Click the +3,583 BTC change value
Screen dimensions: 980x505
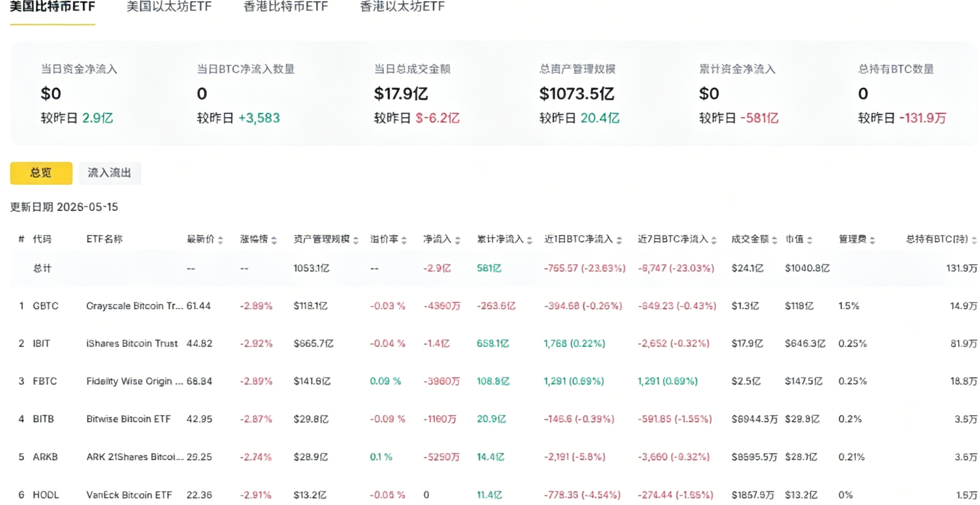(259, 118)
